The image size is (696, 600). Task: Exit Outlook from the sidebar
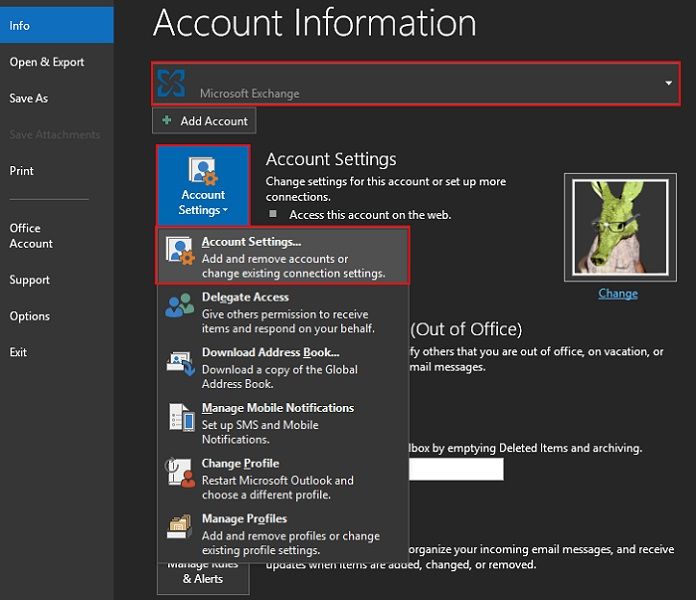pos(18,352)
